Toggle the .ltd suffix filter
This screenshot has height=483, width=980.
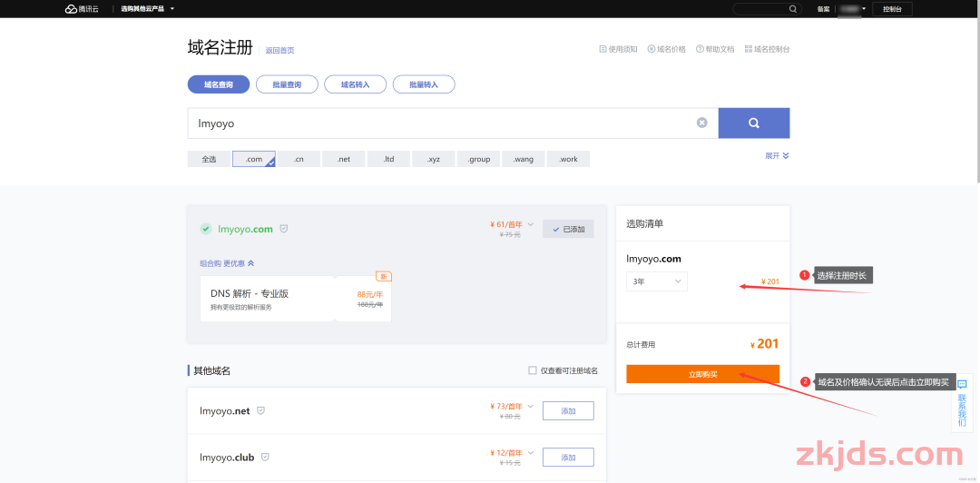[388, 159]
